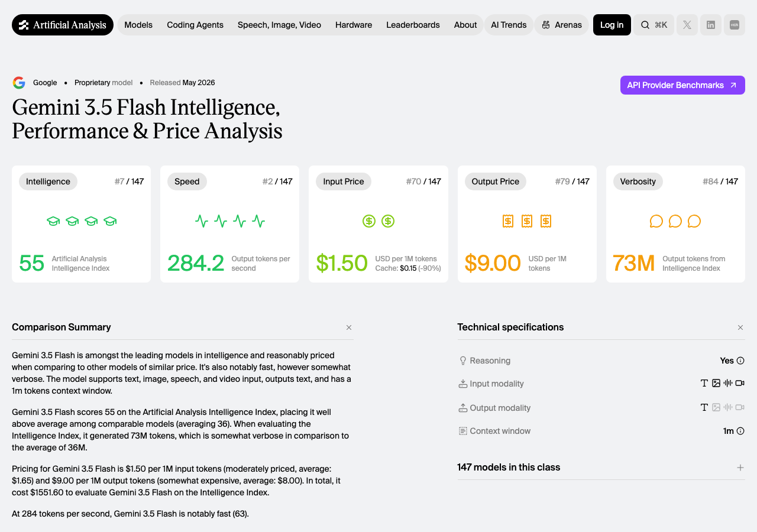Screen dimensions: 757x532
Task: Click the Context window info icon
Action: click(740, 431)
